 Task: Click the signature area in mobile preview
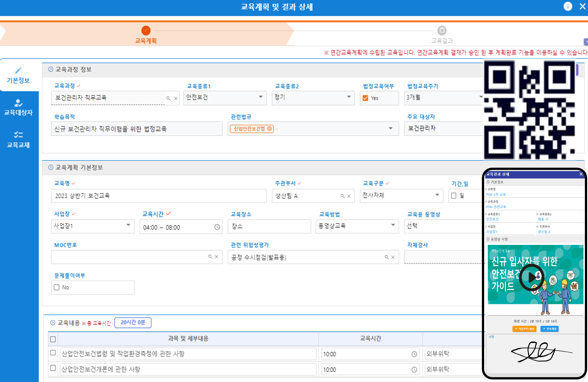(x=535, y=353)
